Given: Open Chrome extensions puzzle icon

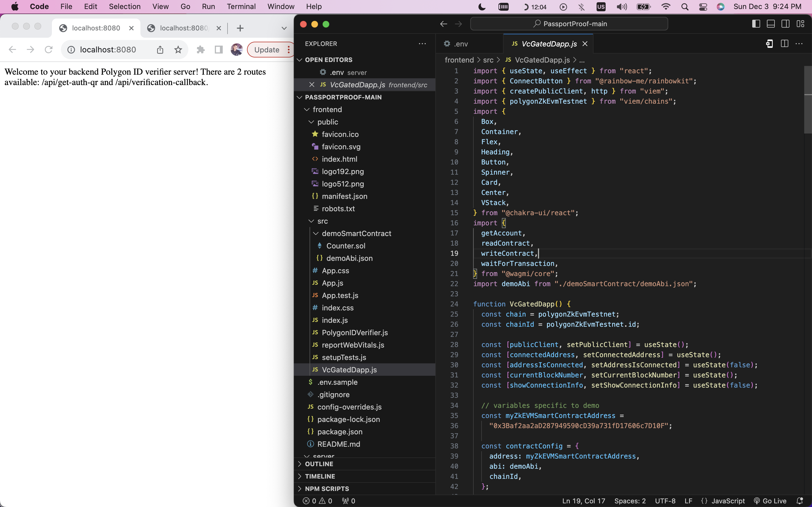Looking at the screenshot, I should pos(201,50).
